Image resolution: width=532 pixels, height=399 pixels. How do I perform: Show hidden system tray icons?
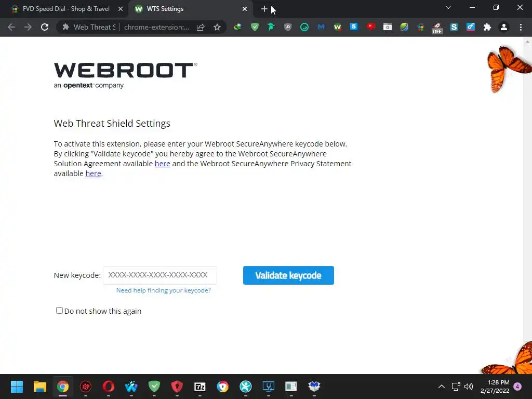click(442, 387)
